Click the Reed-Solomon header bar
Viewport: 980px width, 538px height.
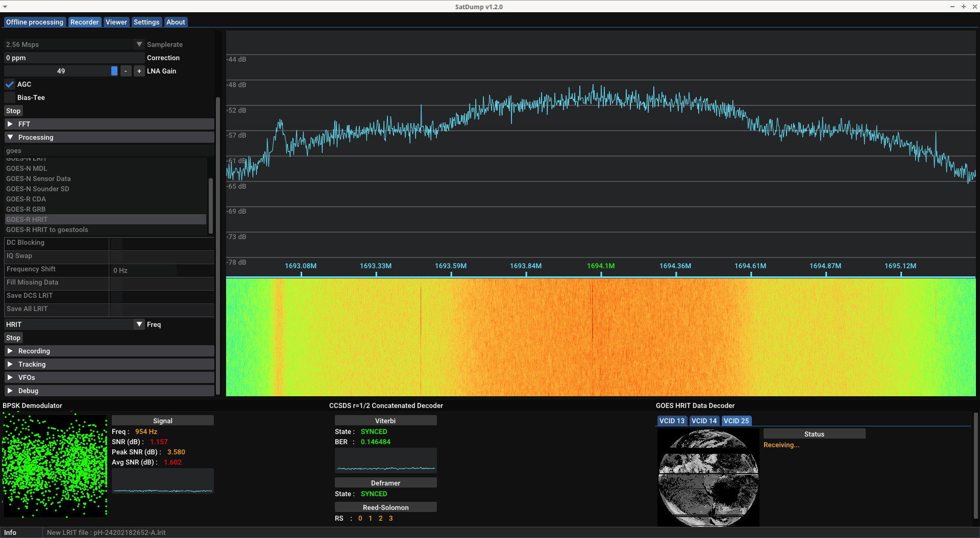(386, 507)
